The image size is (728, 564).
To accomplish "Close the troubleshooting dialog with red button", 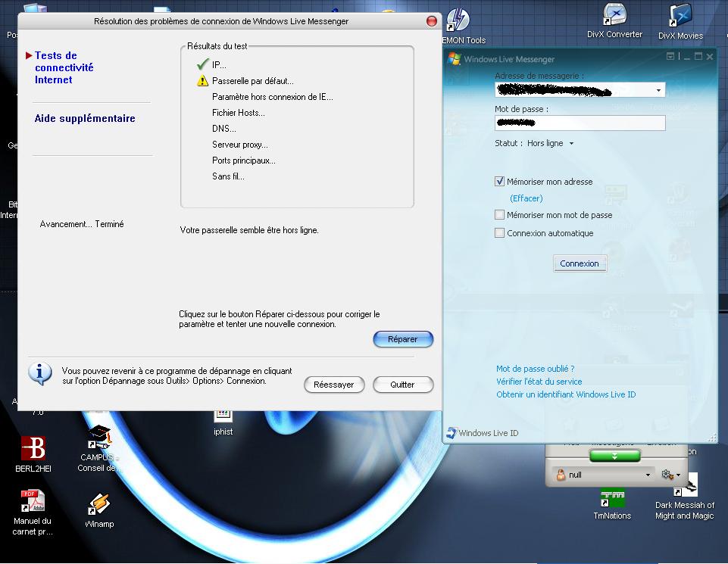I will [x=431, y=21].
